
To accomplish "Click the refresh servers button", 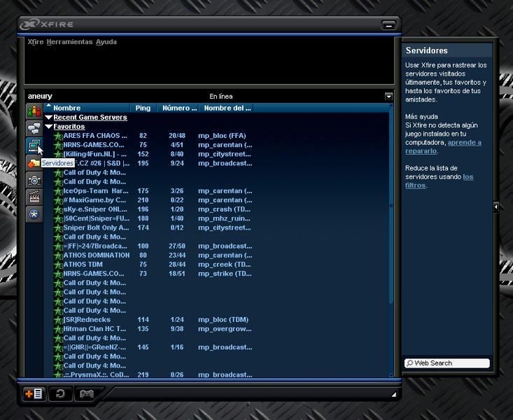I will (60, 393).
